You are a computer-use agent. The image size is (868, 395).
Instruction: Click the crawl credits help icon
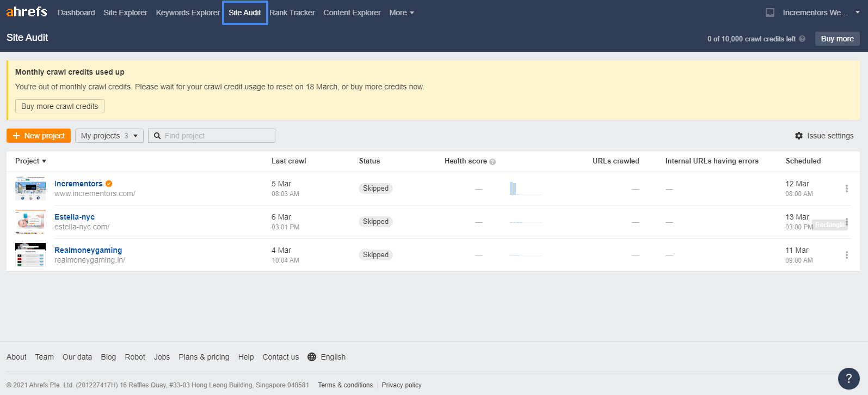(802, 39)
